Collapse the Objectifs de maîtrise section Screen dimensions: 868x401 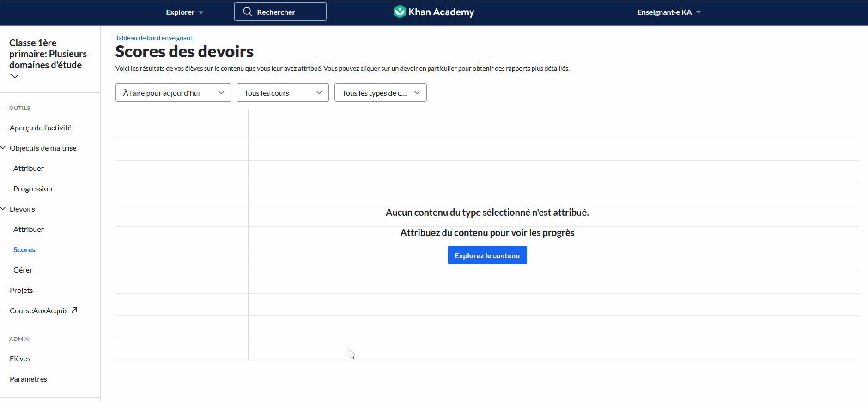click(x=3, y=148)
